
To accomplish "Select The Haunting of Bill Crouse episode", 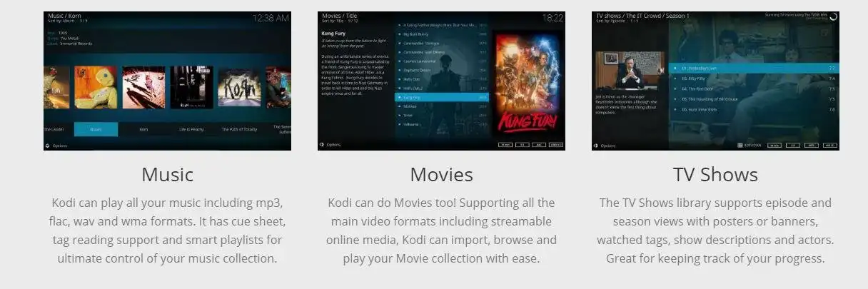I will [754, 99].
